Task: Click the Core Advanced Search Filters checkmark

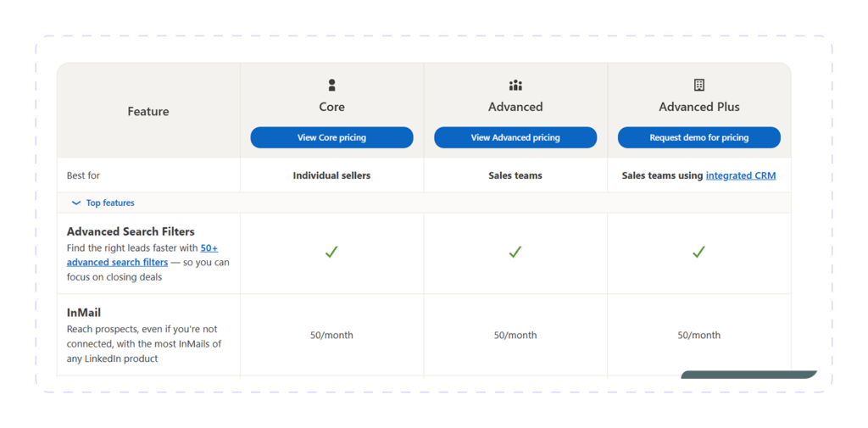Action: (x=331, y=252)
